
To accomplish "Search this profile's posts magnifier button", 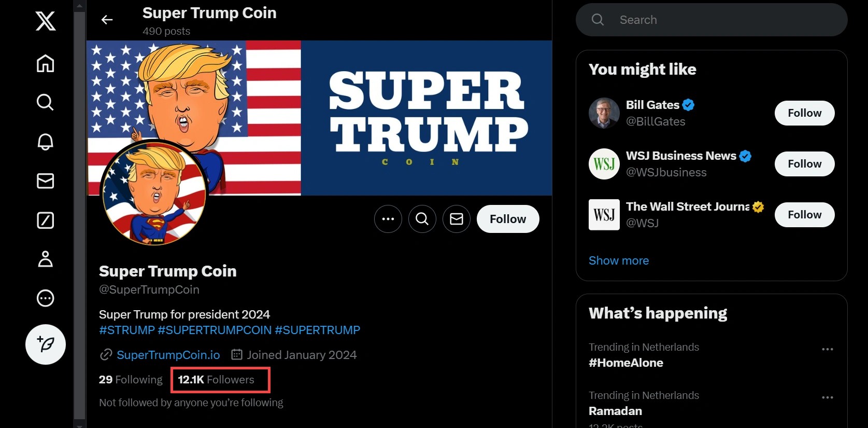I will pyautogui.click(x=422, y=219).
